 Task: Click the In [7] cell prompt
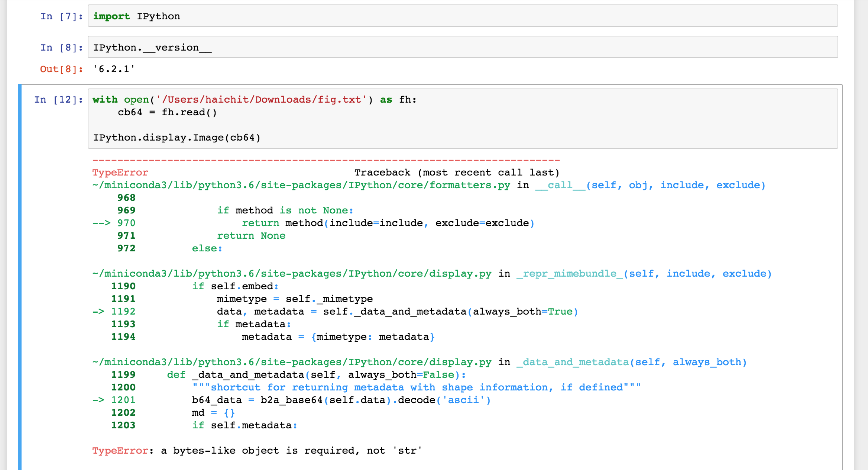pos(61,16)
